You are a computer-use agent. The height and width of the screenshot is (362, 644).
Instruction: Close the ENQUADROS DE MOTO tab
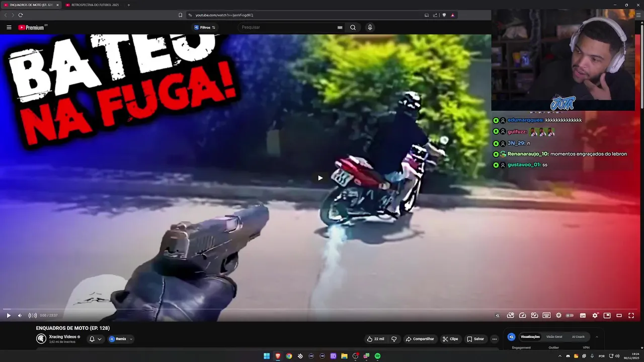tap(57, 5)
